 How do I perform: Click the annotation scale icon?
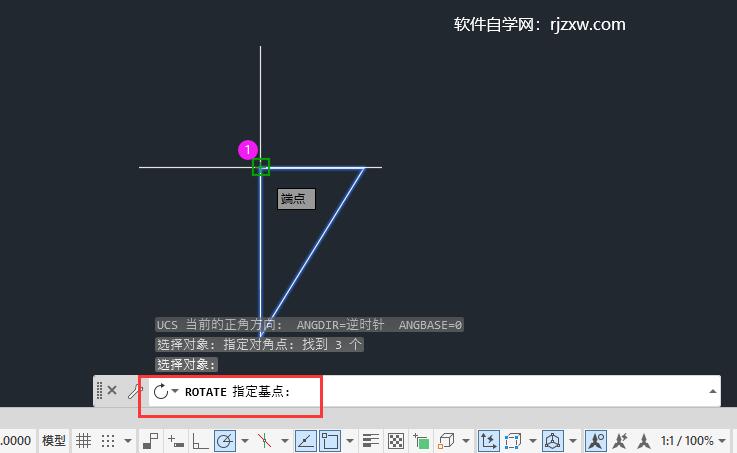pos(643,441)
